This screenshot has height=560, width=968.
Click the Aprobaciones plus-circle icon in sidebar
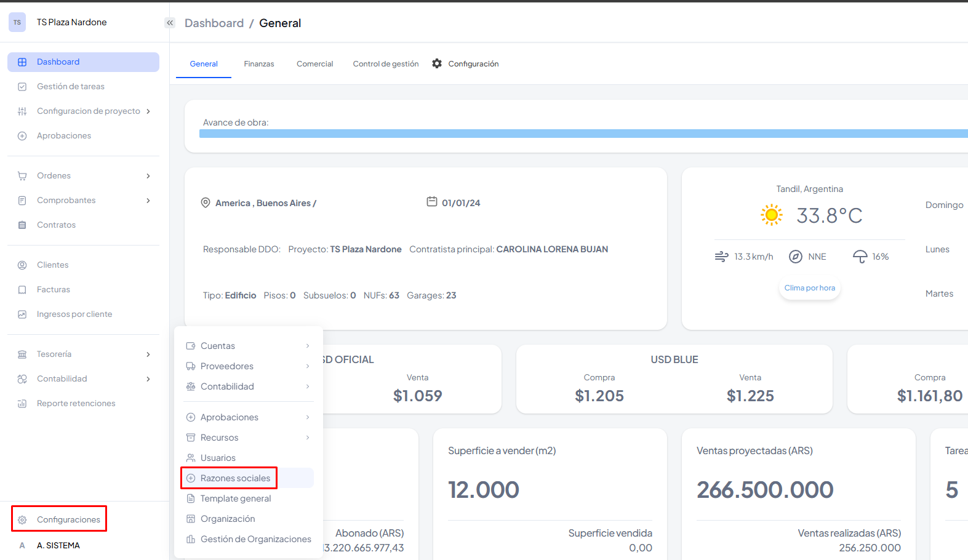[22, 136]
